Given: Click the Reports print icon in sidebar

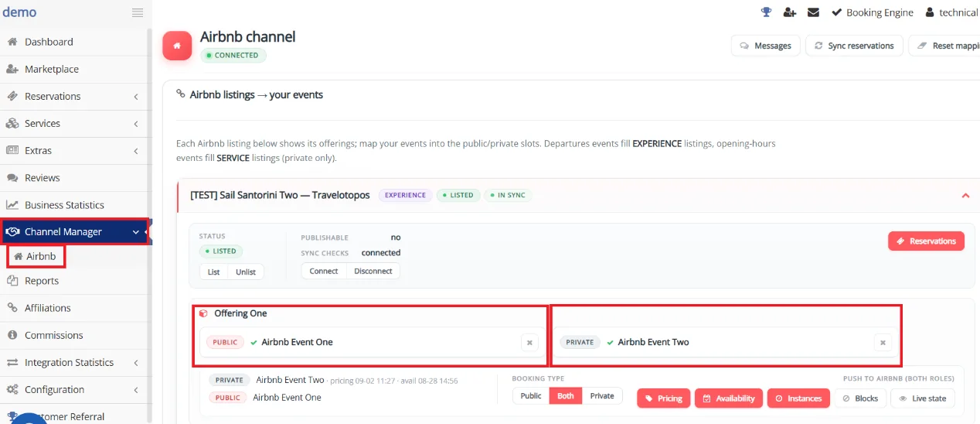Looking at the screenshot, I should point(12,281).
